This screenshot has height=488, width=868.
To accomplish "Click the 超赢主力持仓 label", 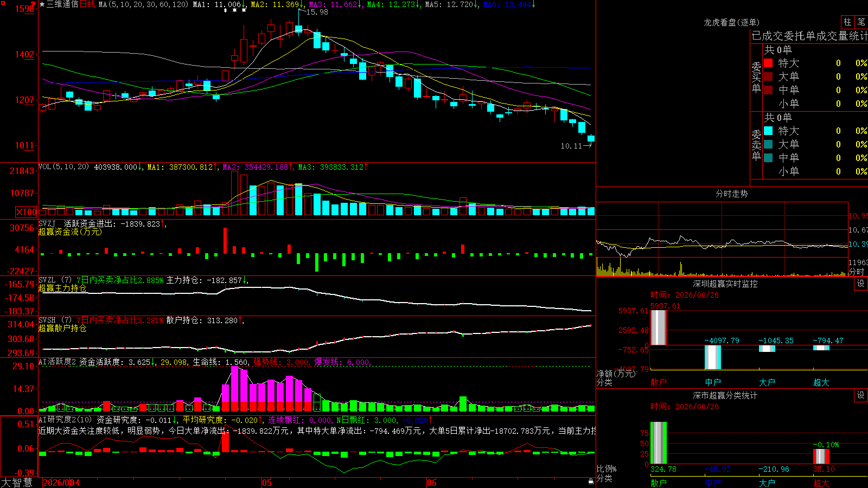I will (x=62, y=288).
